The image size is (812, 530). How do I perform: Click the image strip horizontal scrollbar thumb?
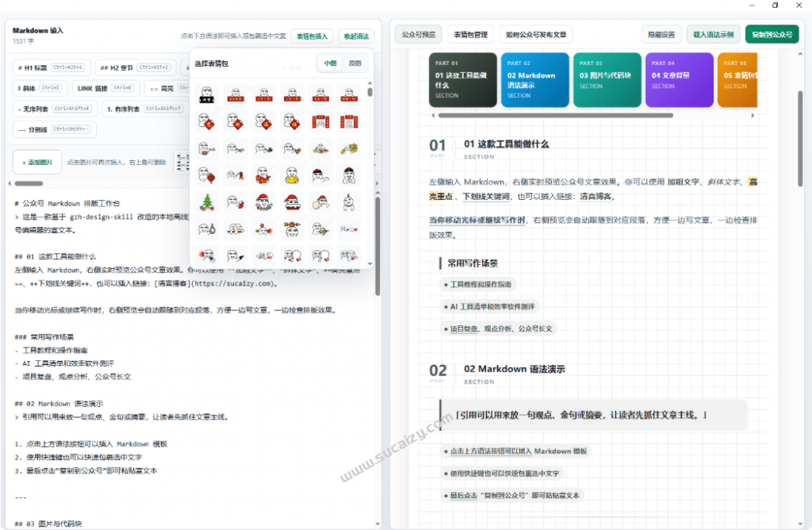pos(29,183)
